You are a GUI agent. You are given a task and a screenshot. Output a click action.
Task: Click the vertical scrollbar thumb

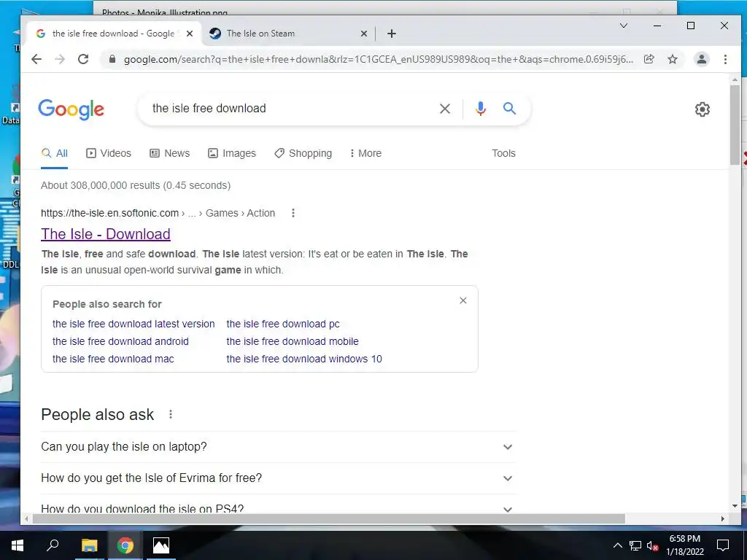click(x=735, y=125)
